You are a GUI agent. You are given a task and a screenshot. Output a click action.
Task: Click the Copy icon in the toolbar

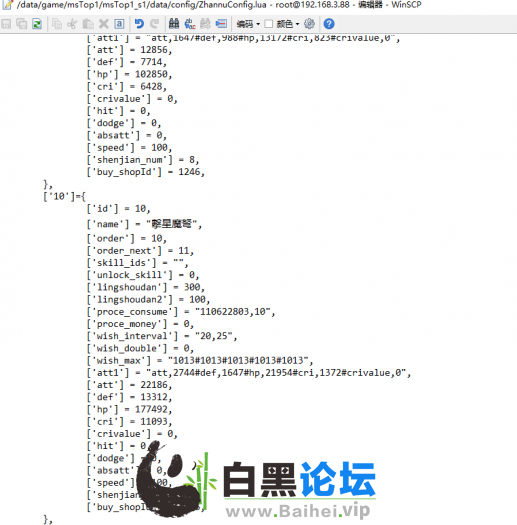(57, 24)
